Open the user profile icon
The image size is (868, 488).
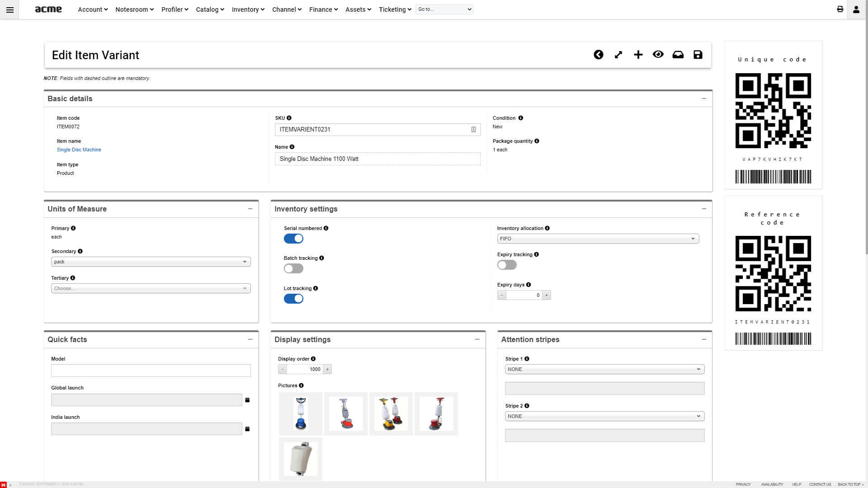(x=856, y=9)
